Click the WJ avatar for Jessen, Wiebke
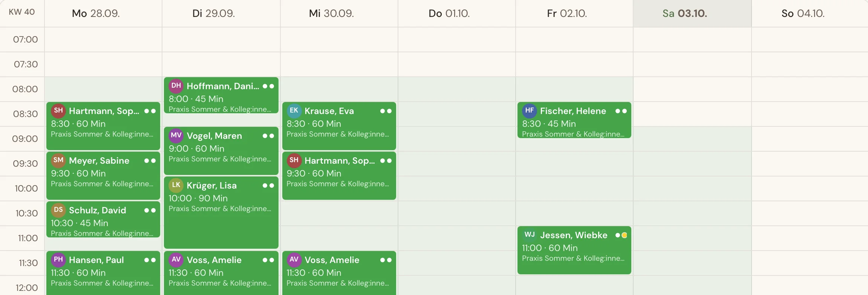The image size is (868, 295). coord(530,235)
